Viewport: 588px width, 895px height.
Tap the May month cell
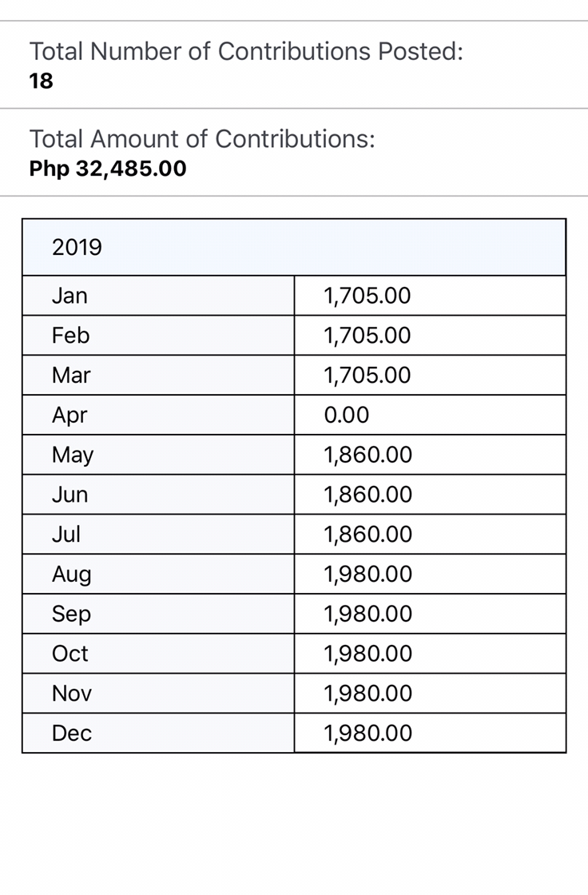click(158, 455)
